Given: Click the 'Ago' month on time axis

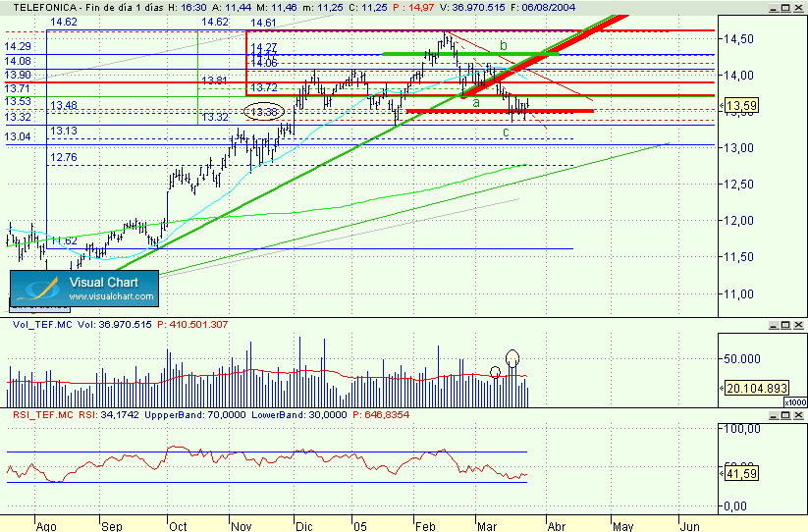Looking at the screenshot, I should coord(46,526).
